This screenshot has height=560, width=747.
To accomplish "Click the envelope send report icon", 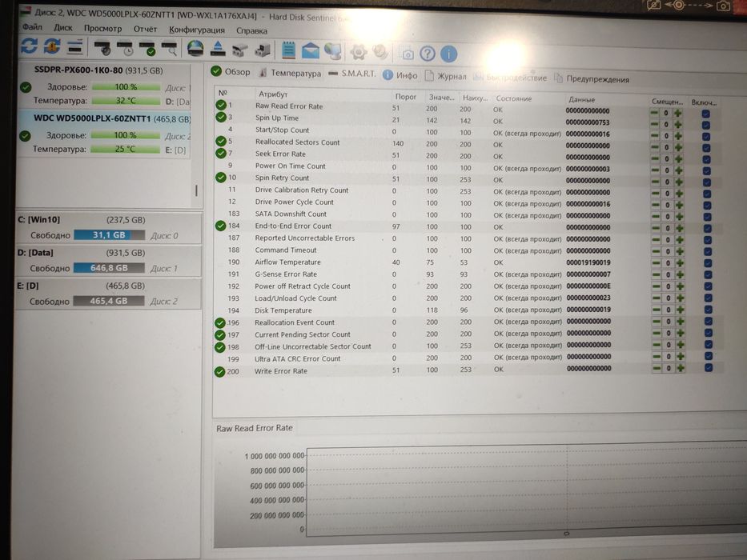I will 310,50.
